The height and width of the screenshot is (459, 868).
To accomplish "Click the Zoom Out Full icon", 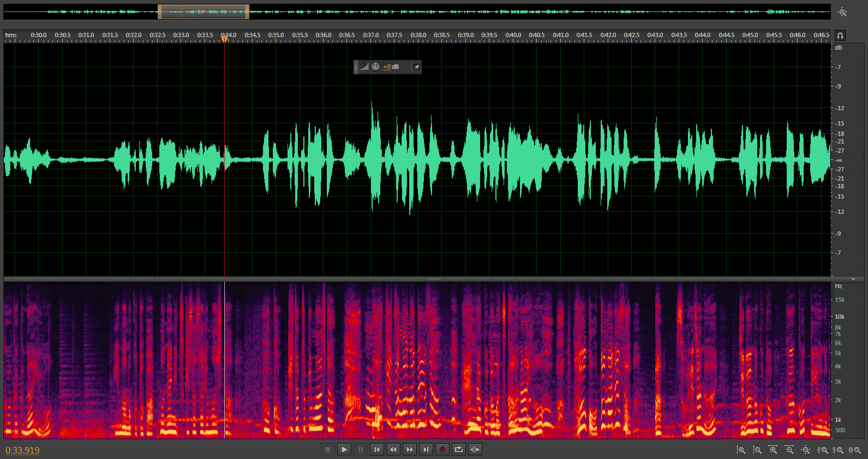I will coord(806,450).
